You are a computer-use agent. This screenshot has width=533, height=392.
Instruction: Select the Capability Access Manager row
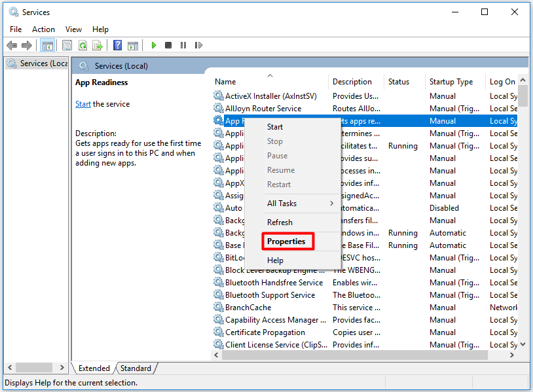tap(365, 319)
